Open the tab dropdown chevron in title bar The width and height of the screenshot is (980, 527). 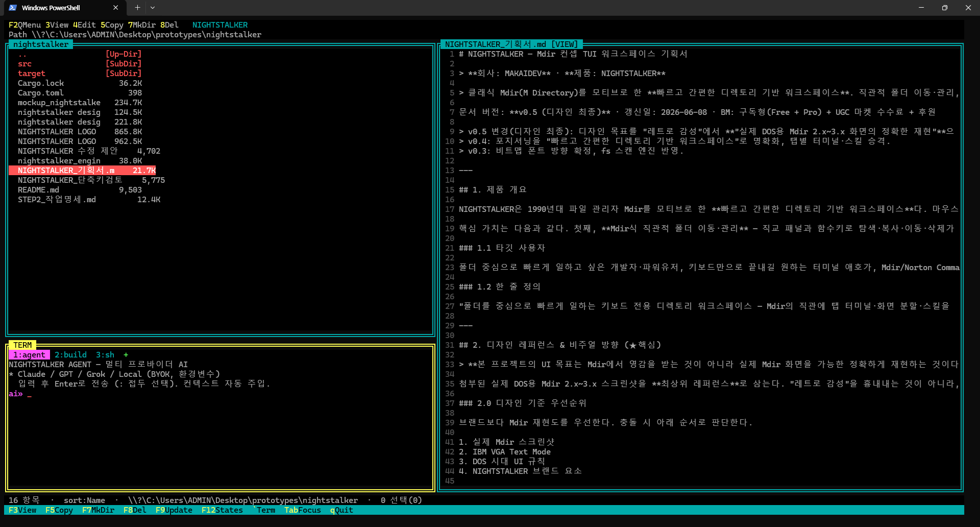click(x=153, y=8)
